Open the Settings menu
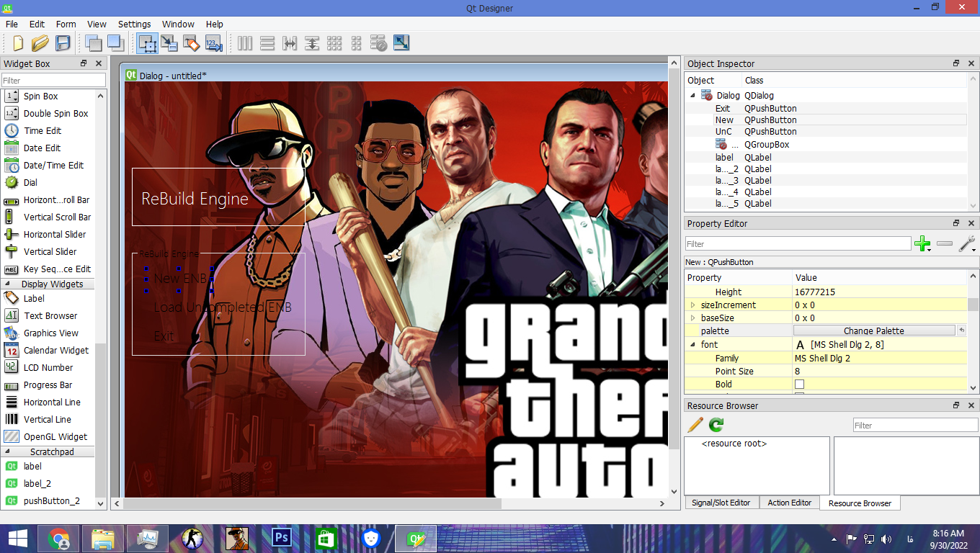This screenshot has width=980, height=553. coord(135,24)
